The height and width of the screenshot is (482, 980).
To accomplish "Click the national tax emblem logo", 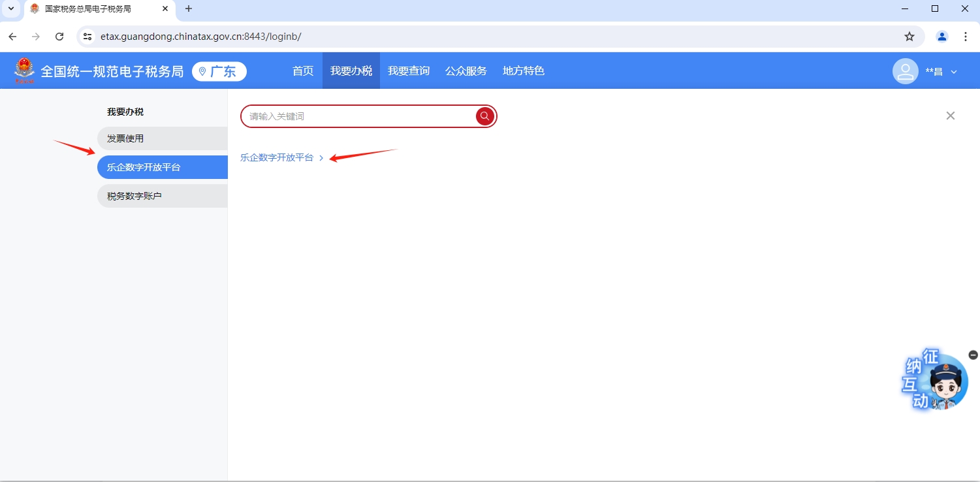I will (25, 71).
